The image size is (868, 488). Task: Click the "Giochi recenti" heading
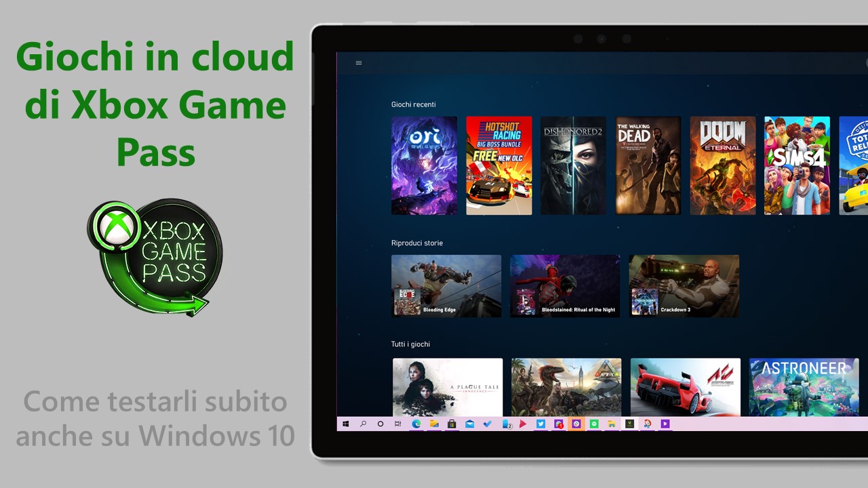414,104
